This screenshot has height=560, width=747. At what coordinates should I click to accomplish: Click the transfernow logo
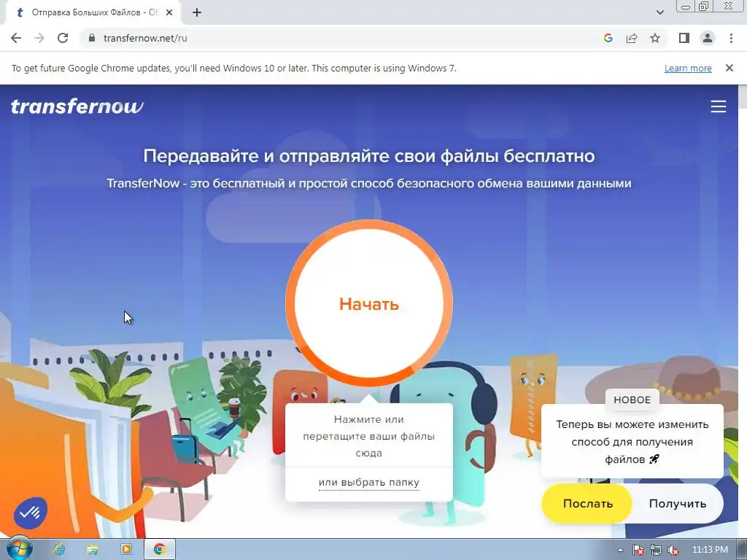tap(77, 106)
